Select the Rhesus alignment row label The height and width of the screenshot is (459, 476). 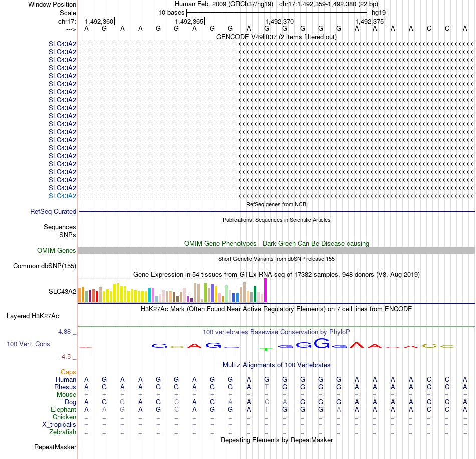pyautogui.click(x=65, y=387)
